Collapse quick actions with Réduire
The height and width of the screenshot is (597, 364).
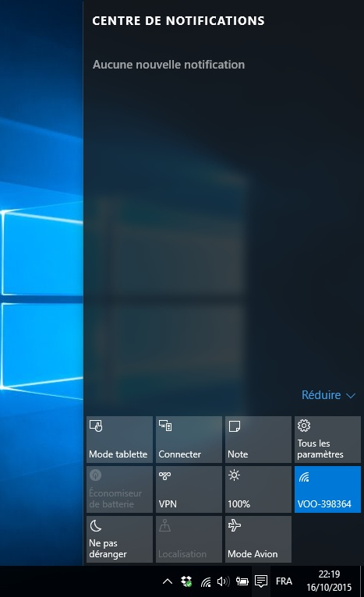tap(328, 395)
